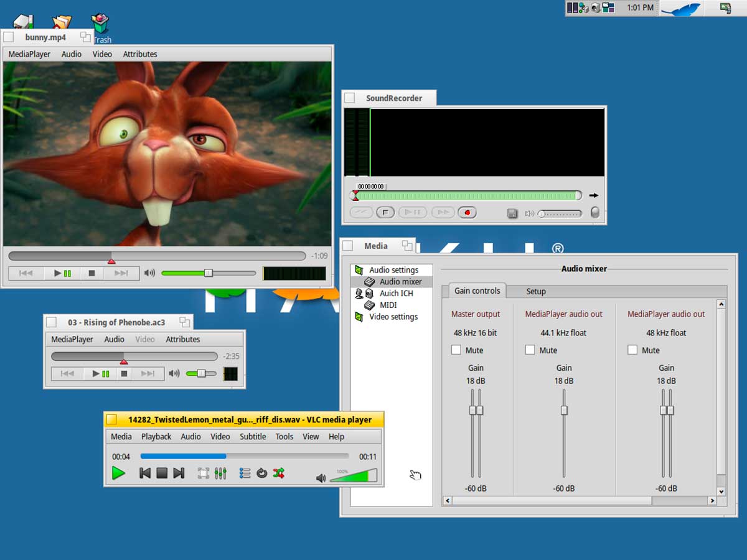747x560 pixels.
Task: Toggle VLC loop icon
Action: [262, 474]
